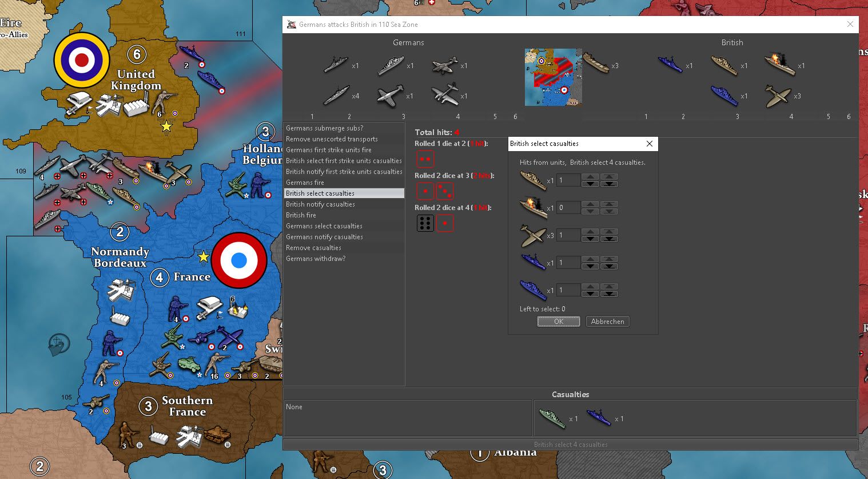Screen dimensions: 868x479
Task: Increase fighter x3 casualty count by one
Action: tap(590, 232)
